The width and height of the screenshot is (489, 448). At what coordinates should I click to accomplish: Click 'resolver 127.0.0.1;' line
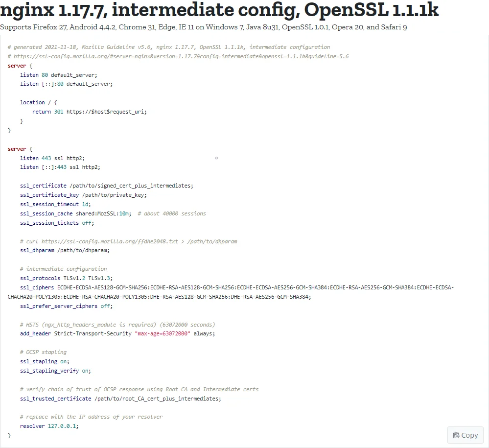[x=49, y=426]
